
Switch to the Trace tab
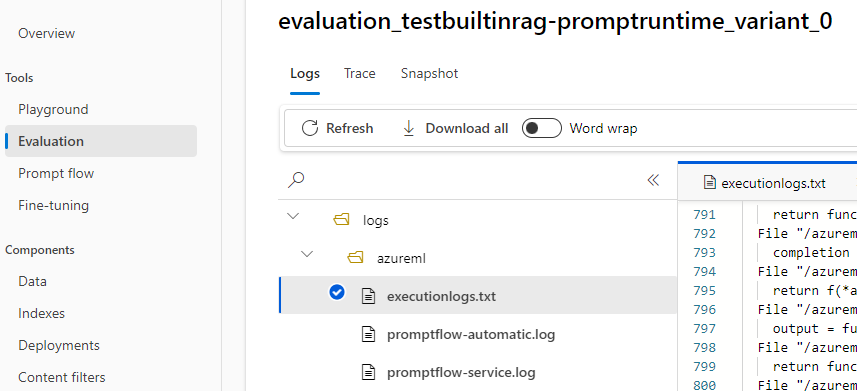(x=360, y=73)
